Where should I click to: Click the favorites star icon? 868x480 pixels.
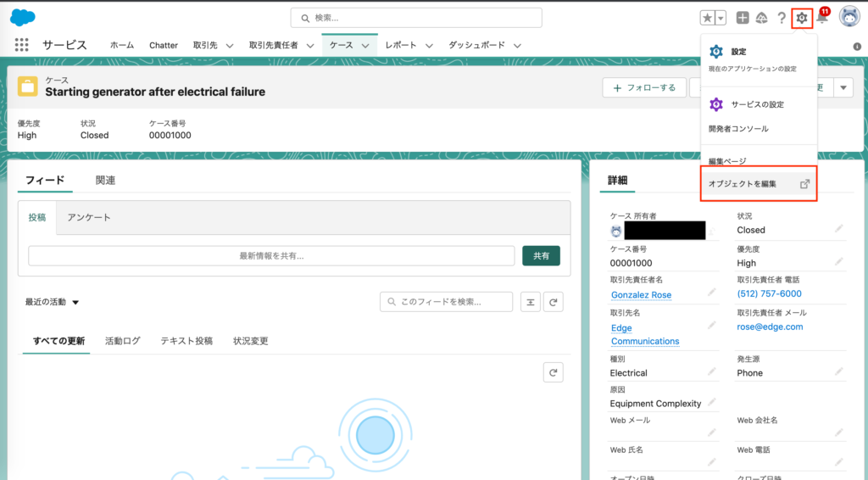(x=708, y=18)
